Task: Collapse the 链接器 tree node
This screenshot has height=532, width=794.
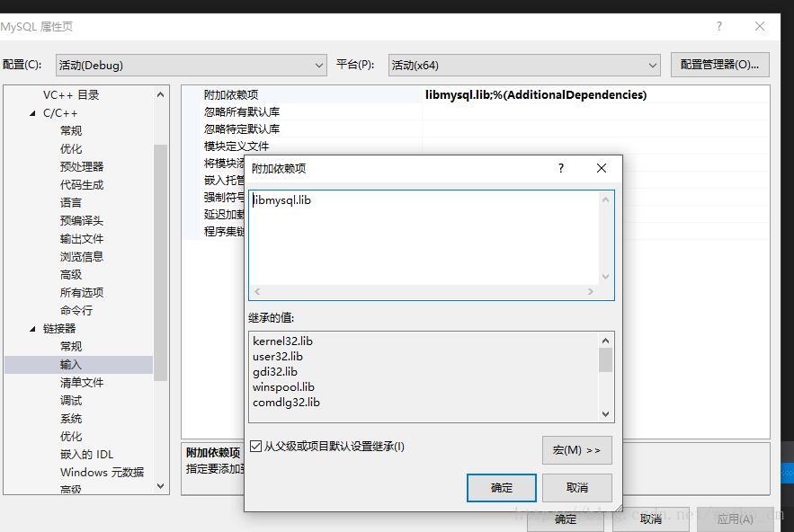Action: (x=33, y=329)
